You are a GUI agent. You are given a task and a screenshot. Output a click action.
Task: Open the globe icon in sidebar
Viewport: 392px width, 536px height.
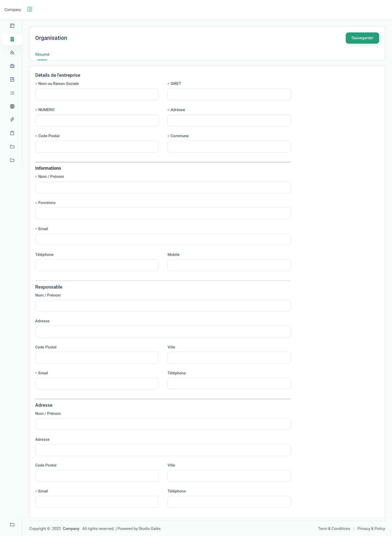(x=12, y=106)
